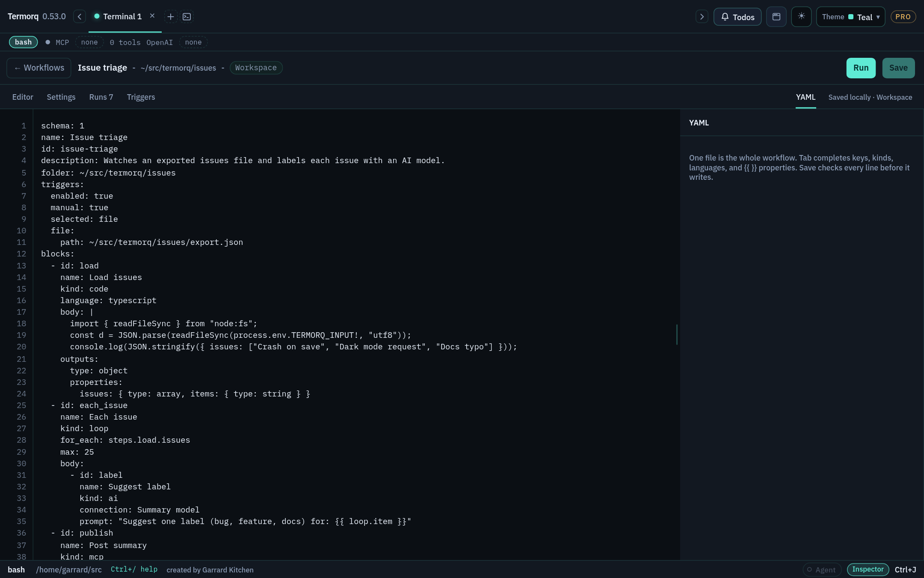Open the terminal prompt icon button
The image size is (924, 578).
click(x=187, y=17)
